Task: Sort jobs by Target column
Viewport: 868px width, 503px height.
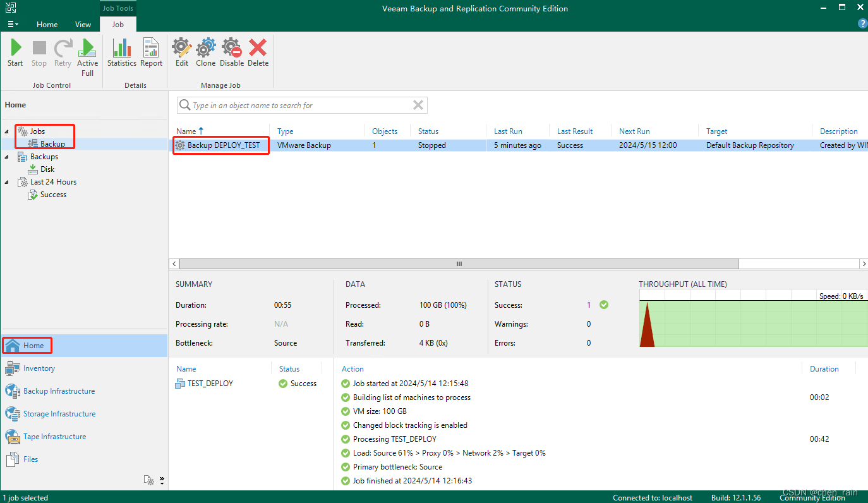Action: [717, 131]
